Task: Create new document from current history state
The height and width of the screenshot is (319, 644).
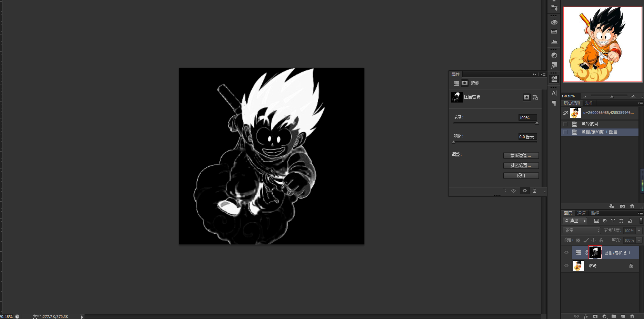Action: pos(611,206)
